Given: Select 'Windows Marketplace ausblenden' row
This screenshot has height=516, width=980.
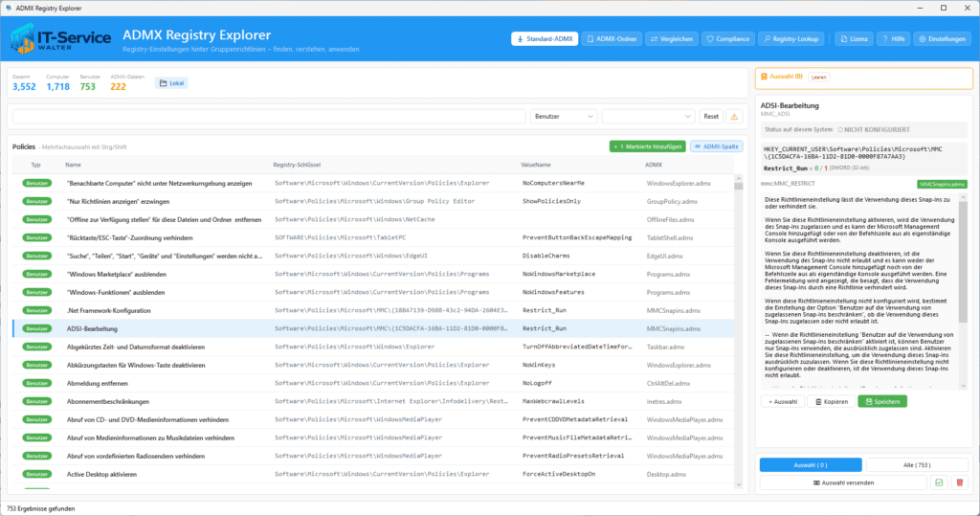Looking at the screenshot, I should (373, 274).
